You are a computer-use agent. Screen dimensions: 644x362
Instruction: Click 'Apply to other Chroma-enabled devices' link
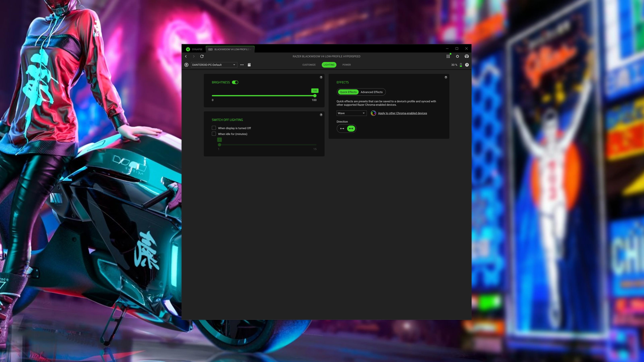[x=402, y=113]
